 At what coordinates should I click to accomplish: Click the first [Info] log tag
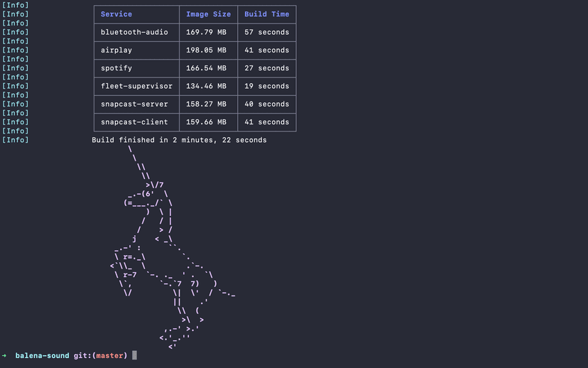16,4
